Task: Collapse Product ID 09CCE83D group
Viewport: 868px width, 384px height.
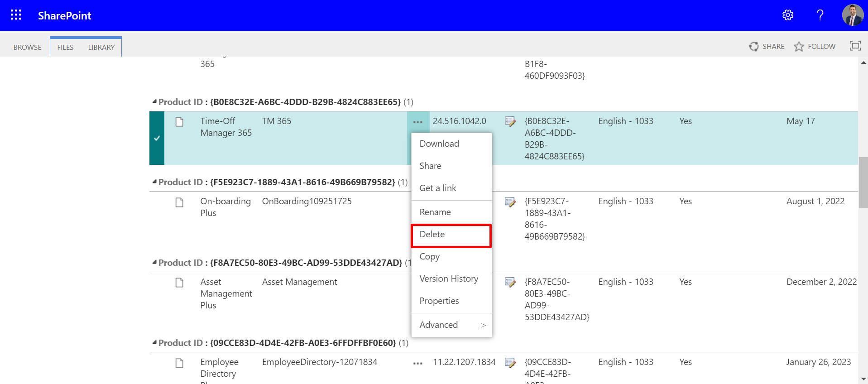Action: coord(154,343)
